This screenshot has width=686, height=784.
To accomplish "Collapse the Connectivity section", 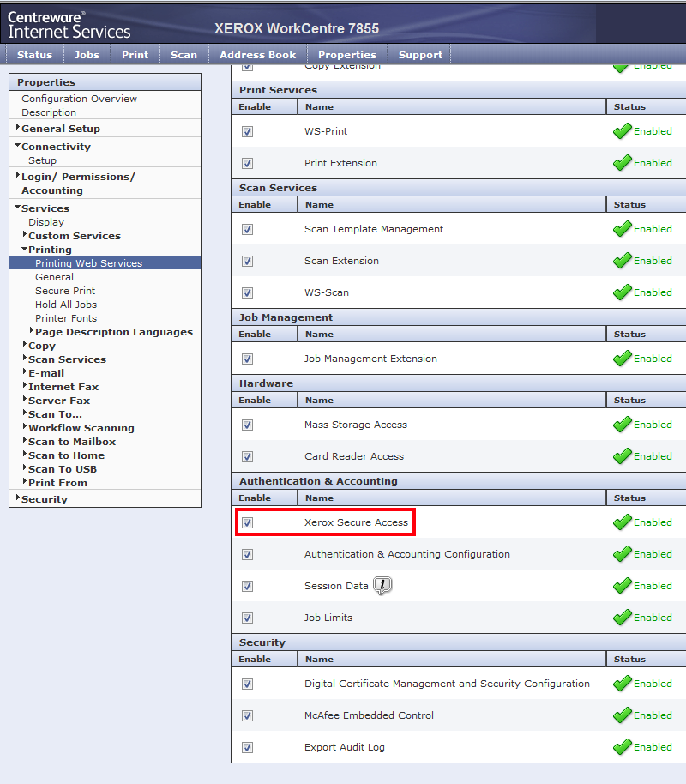I will click(x=17, y=146).
